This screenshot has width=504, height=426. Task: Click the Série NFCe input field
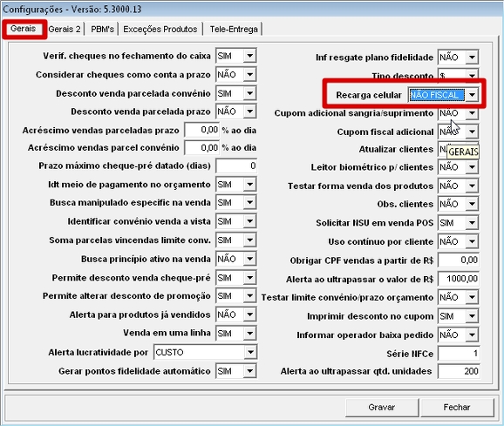pyautogui.click(x=459, y=354)
